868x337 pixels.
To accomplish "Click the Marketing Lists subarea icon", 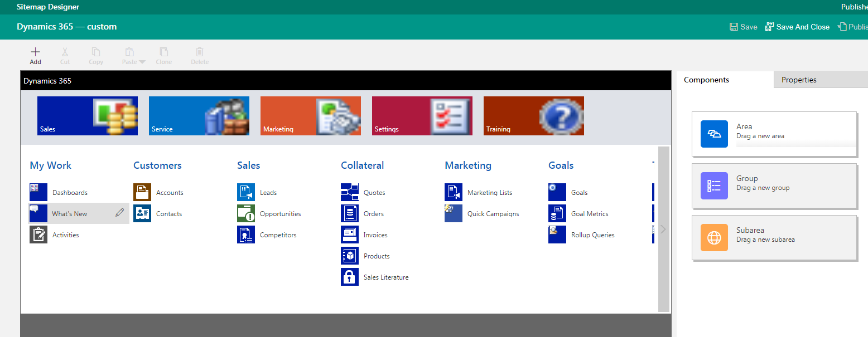I will [454, 192].
